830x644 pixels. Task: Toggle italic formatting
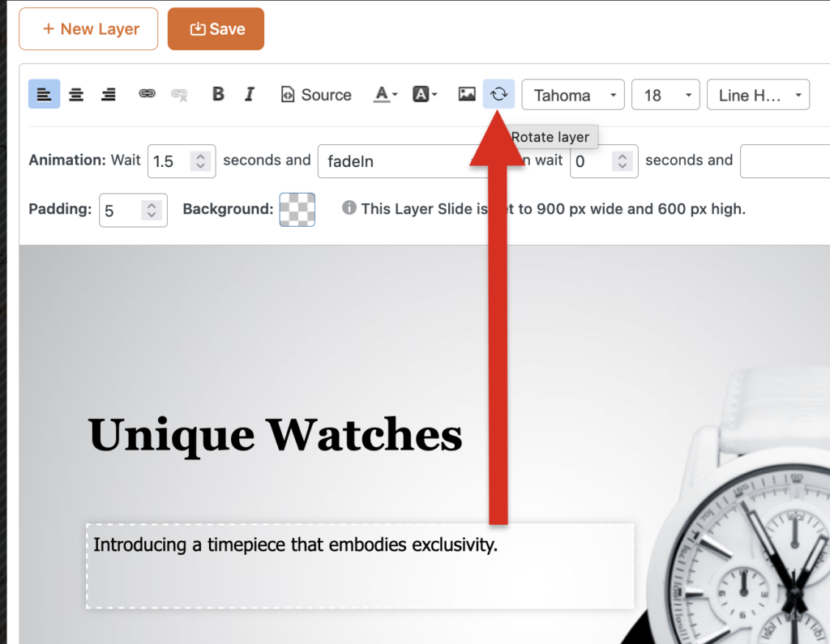click(250, 94)
